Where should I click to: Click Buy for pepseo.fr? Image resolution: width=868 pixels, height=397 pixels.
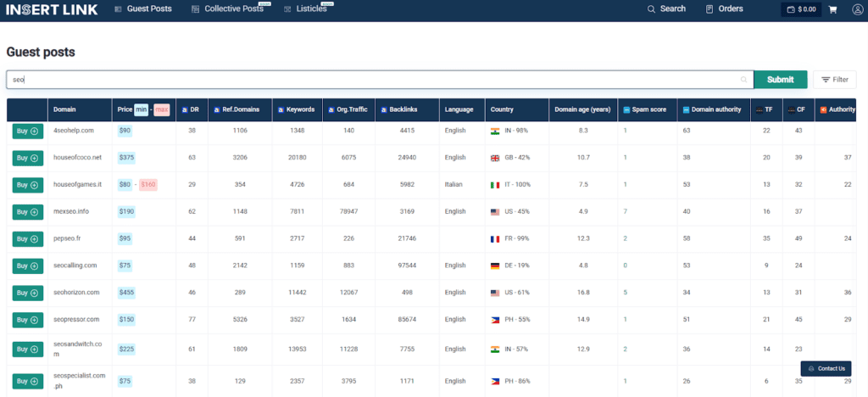point(28,239)
